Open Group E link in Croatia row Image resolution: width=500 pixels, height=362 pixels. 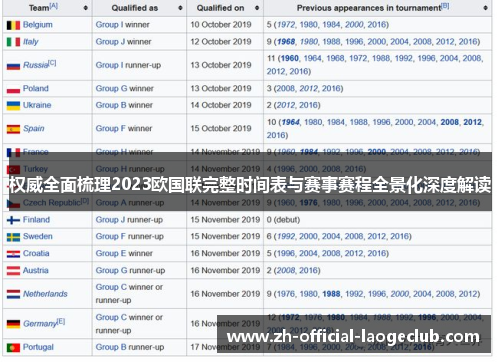[x=111, y=253]
